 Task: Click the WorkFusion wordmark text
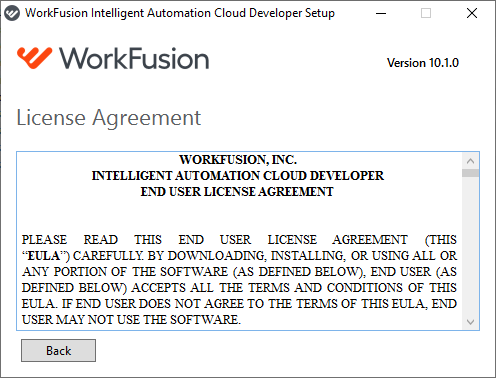[134, 58]
